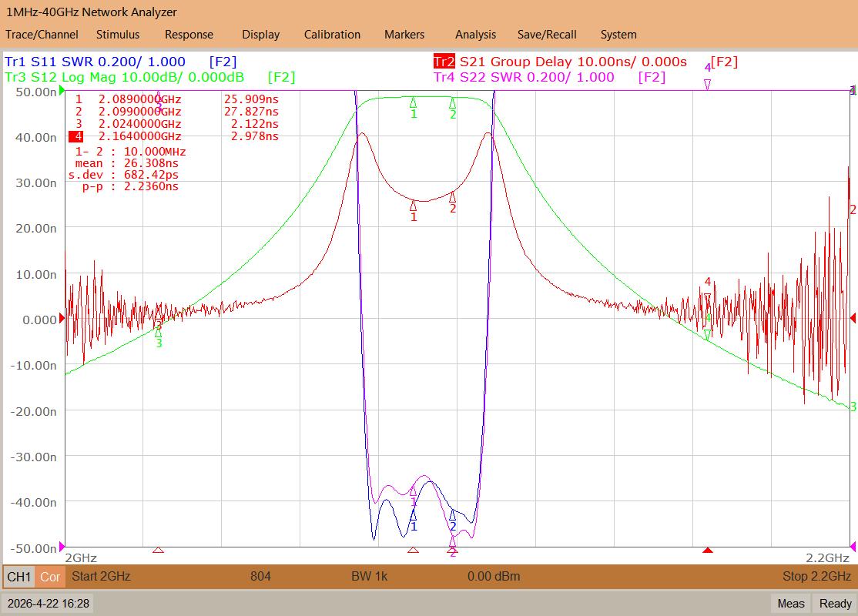Click marker 1 row frequency 2.0890000GHz
Image resolution: width=858 pixels, height=616 pixels.
(x=139, y=99)
